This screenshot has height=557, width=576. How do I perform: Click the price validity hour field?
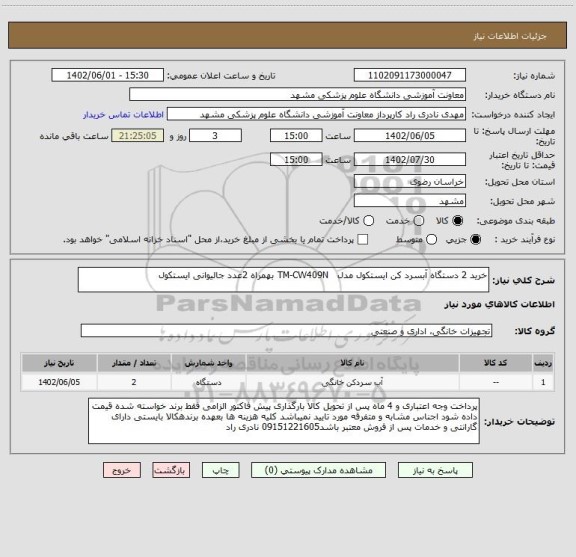pyautogui.click(x=296, y=159)
